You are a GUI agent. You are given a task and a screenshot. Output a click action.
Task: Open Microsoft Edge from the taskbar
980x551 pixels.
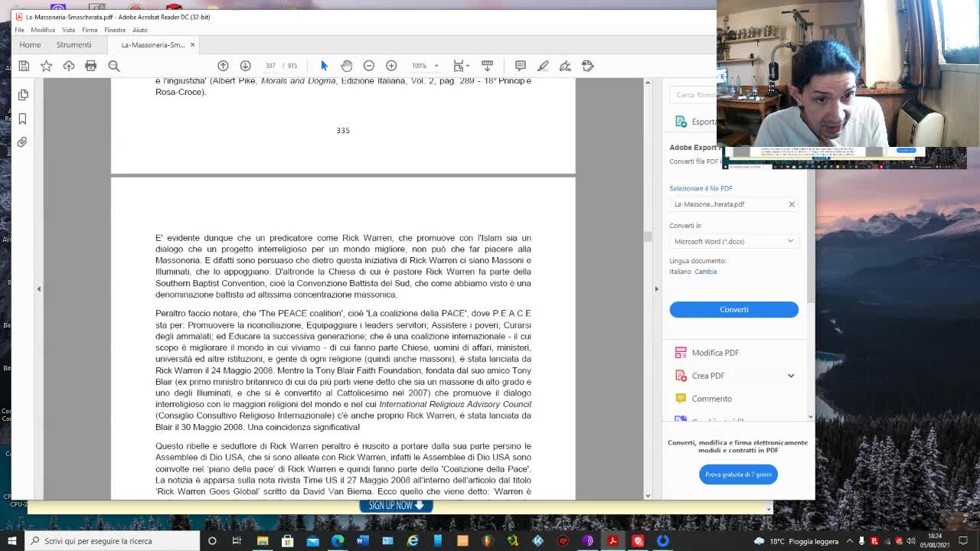(x=338, y=541)
